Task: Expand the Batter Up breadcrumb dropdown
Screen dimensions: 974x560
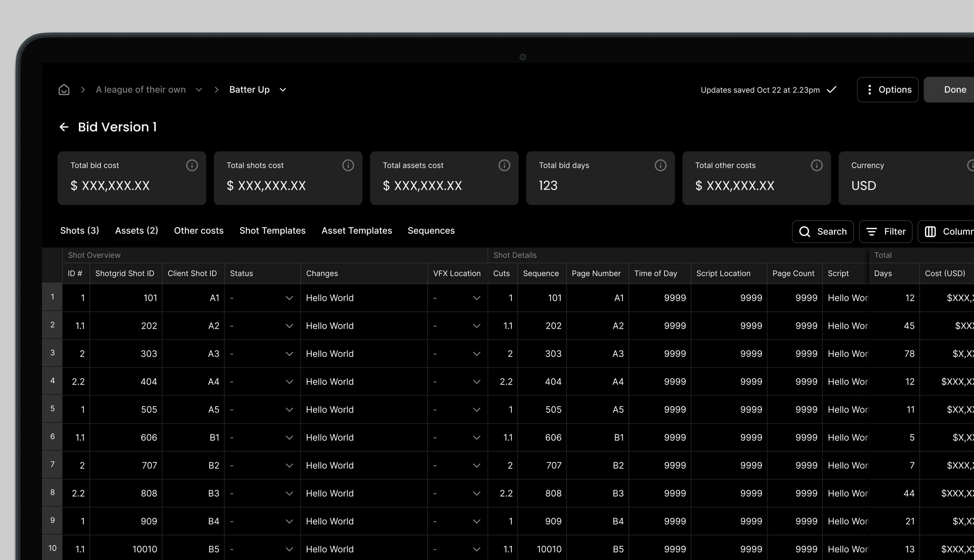Action: pos(283,89)
